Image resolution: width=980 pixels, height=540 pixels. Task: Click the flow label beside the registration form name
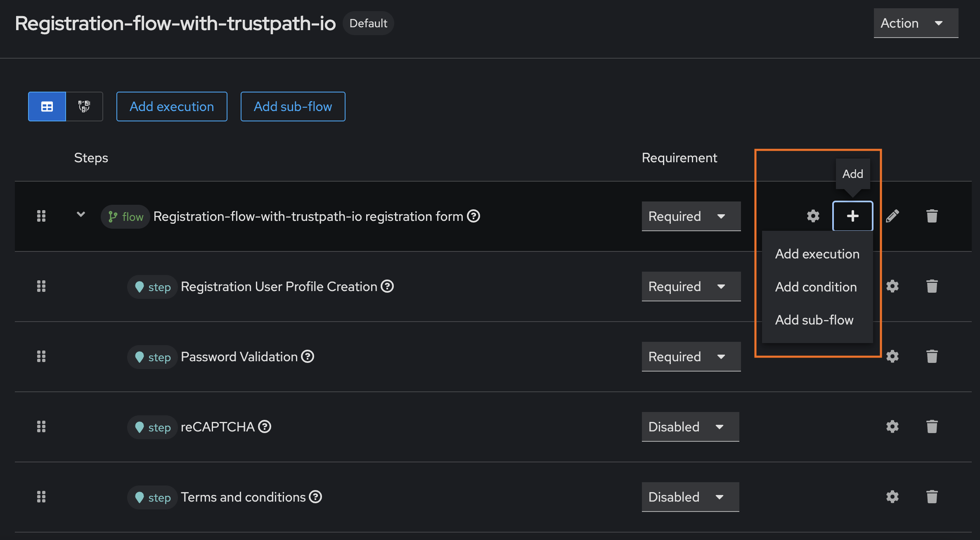coord(125,216)
